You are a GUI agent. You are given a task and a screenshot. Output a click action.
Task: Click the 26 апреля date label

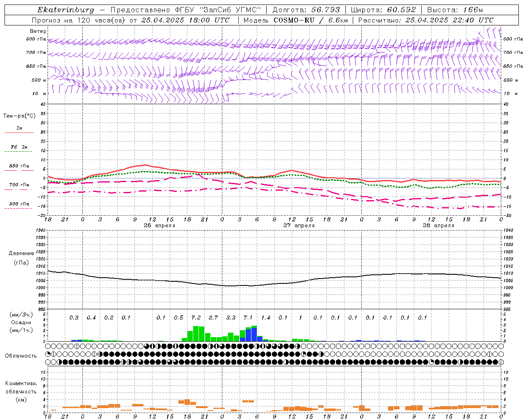point(159,226)
